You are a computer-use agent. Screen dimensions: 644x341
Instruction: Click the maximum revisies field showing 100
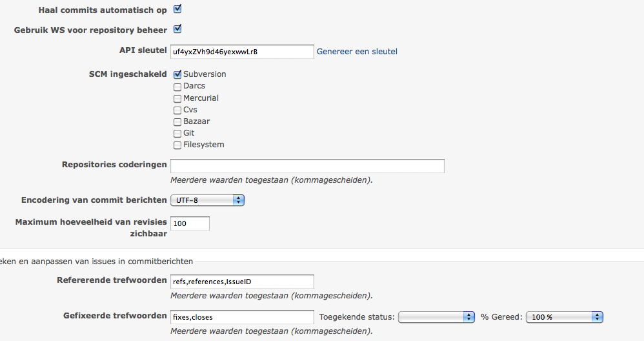pos(190,223)
